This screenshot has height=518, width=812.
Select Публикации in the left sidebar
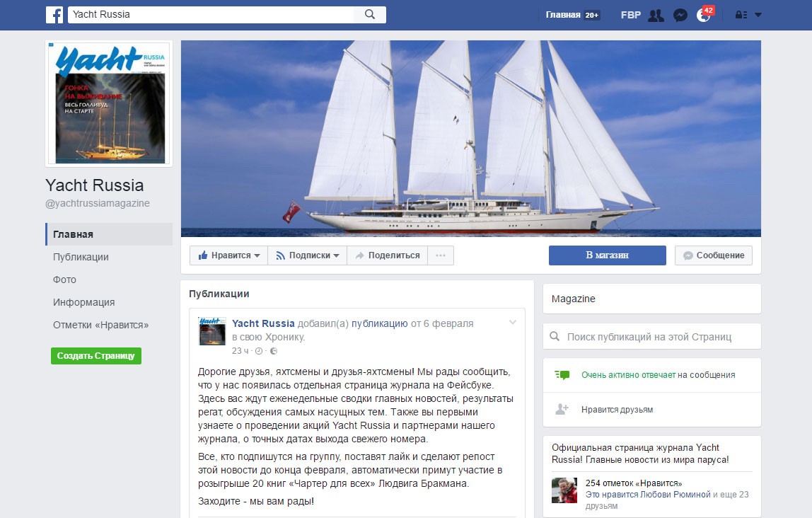click(81, 257)
